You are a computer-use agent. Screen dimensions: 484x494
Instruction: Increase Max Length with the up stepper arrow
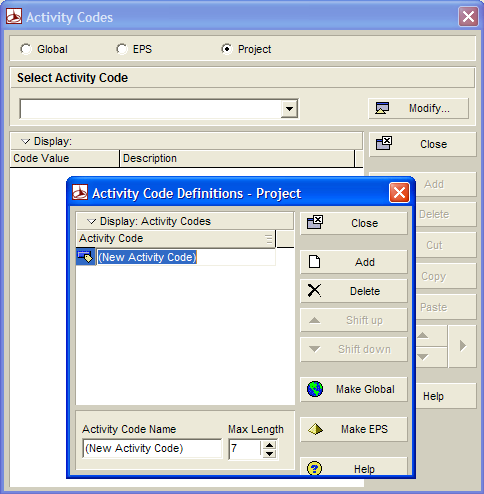[x=269, y=445]
